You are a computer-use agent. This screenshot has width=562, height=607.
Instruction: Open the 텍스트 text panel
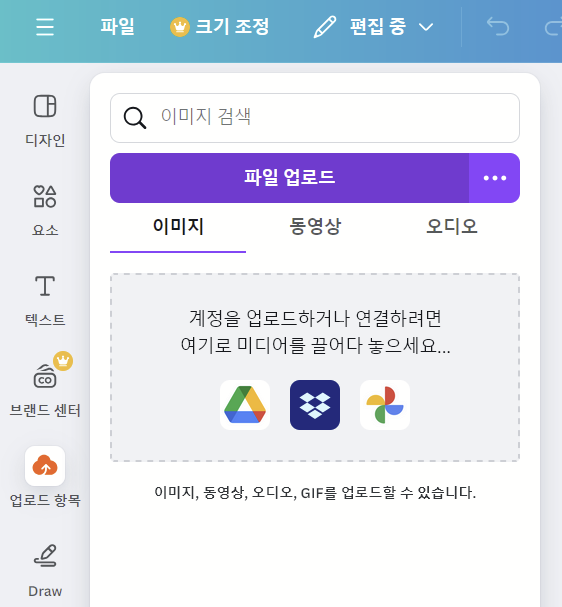point(45,301)
